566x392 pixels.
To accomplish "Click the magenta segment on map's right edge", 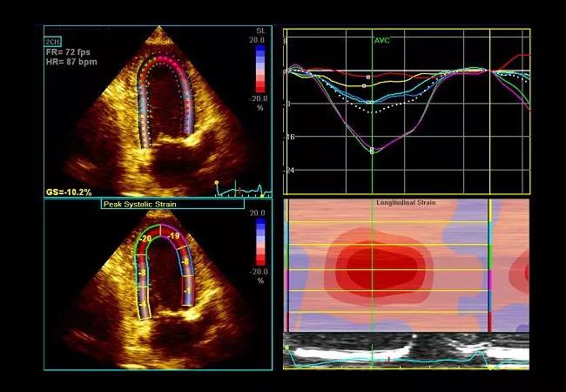I will (490, 277).
